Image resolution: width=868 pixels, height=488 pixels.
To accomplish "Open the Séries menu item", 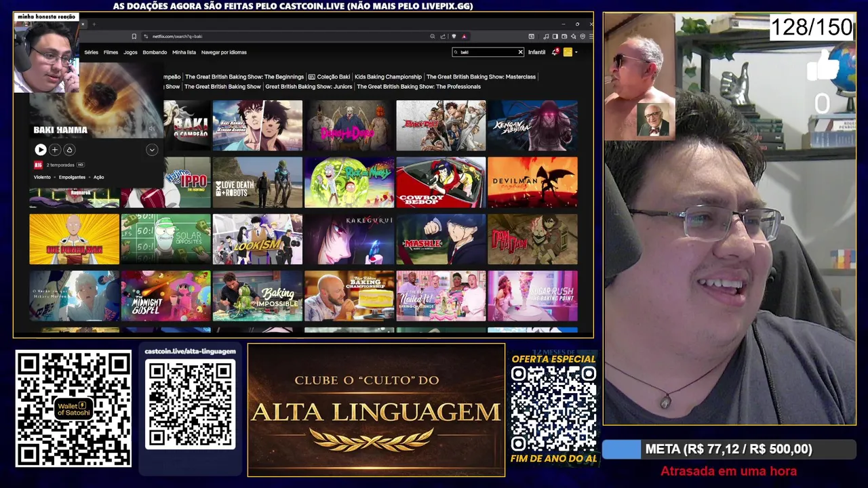I will click(x=91, y=52).
